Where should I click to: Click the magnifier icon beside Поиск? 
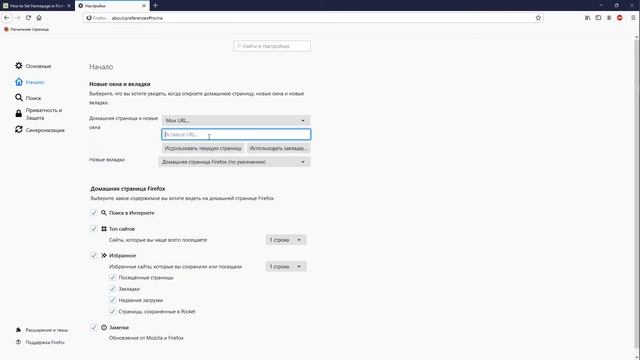click(19, 98)
